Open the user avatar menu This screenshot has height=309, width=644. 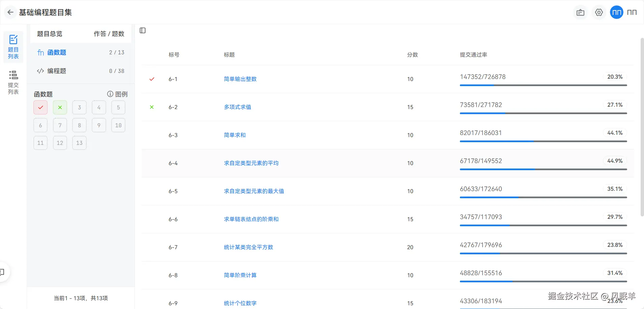tap(617, 12)
